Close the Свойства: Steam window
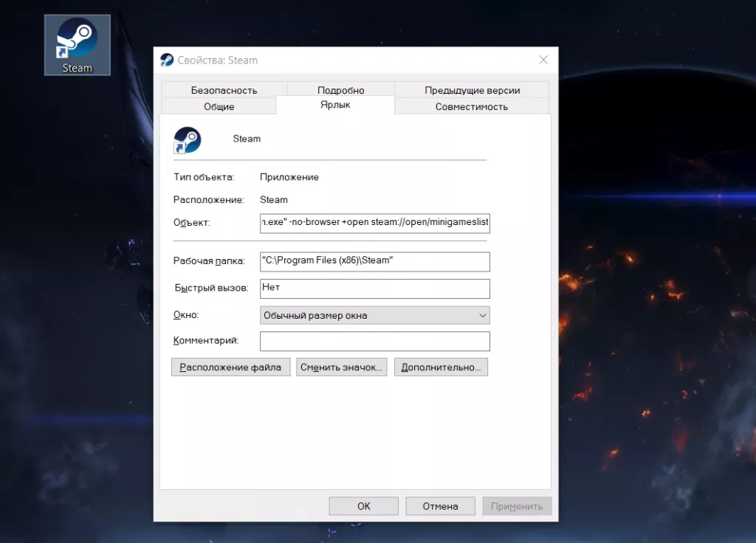Image resolution: width=756 pixels, height=543 pixels. [x=543, y=60]
